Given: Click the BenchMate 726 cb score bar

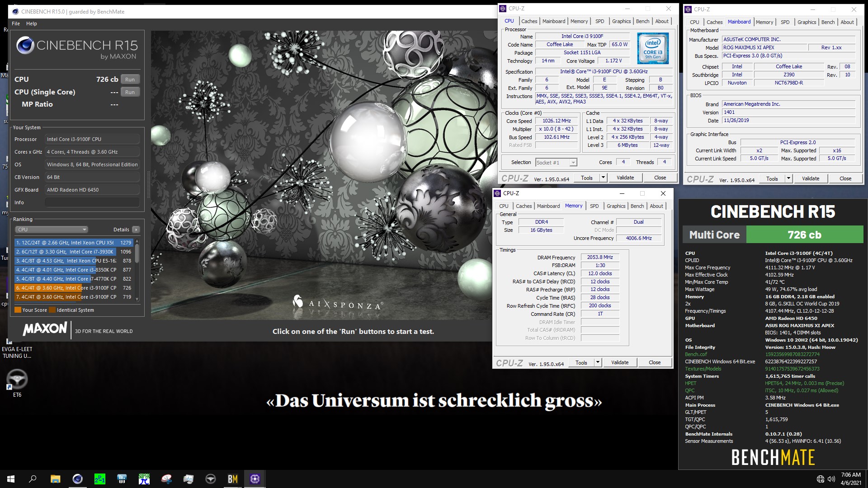Looking at the screenshot, I should (804, 235).
